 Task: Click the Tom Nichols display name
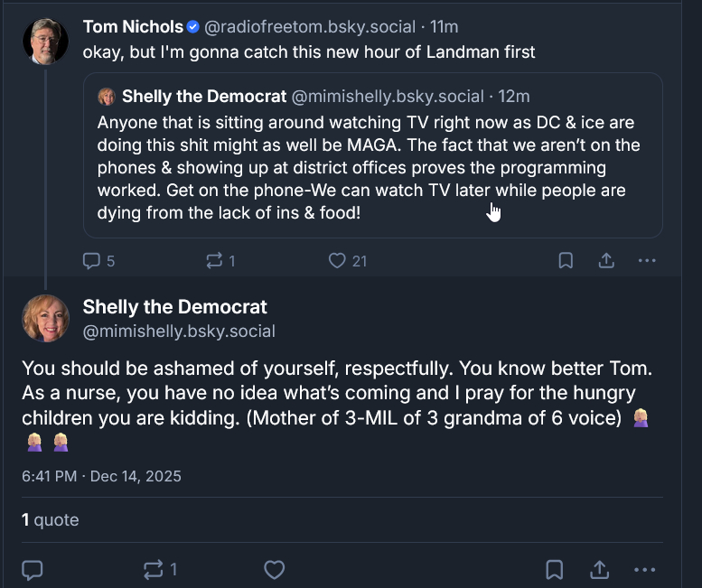point(133,27)
